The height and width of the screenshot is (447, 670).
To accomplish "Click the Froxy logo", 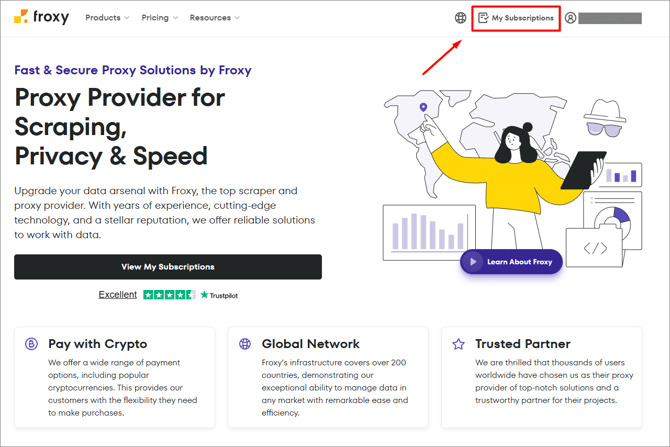I will pos(41,17).
